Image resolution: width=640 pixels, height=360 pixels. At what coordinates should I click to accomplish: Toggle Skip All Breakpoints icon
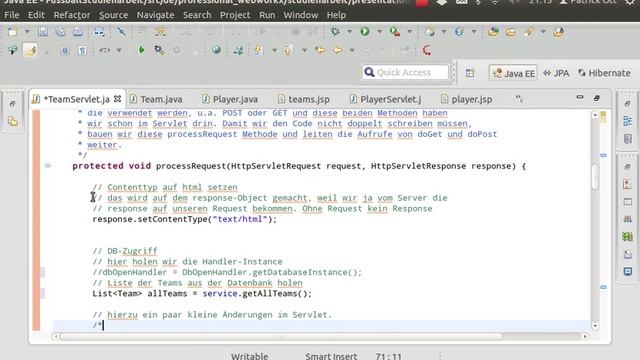pyautogui.click(x=121, y=32)
